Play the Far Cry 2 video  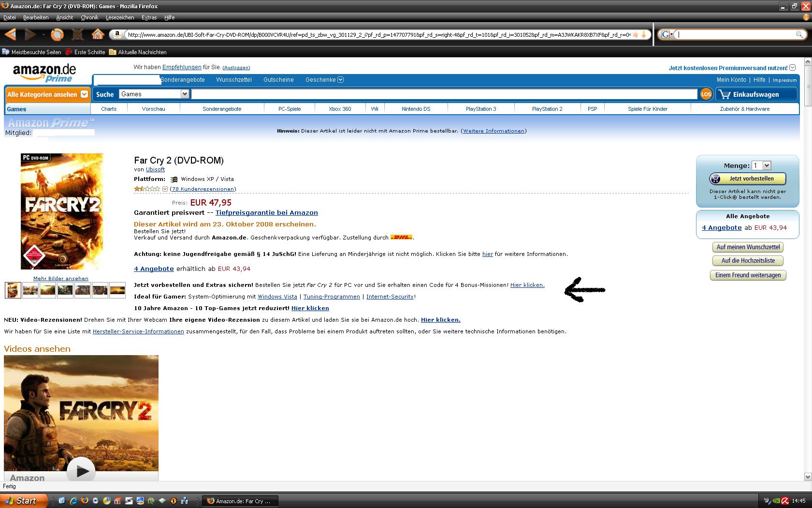coord(81,470)
